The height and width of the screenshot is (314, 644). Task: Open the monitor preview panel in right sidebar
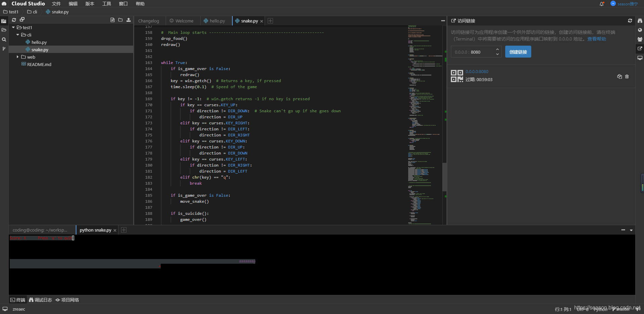[x=640, y=58]
